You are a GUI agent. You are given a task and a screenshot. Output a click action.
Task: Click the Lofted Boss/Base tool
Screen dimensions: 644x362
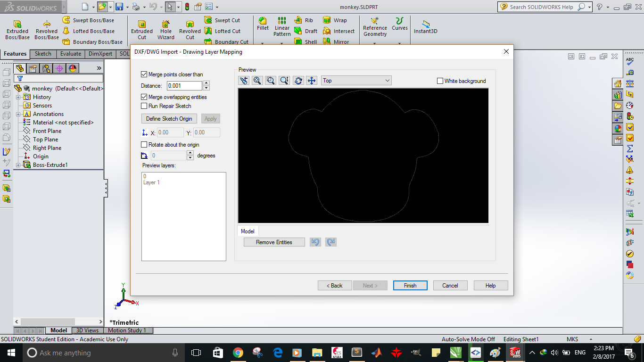point(89,31)
